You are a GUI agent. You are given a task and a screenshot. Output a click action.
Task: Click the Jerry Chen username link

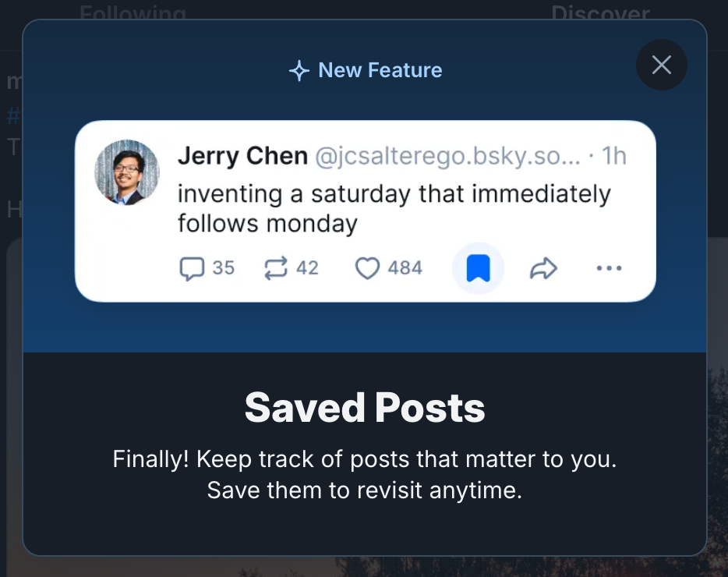pos(242,155)
